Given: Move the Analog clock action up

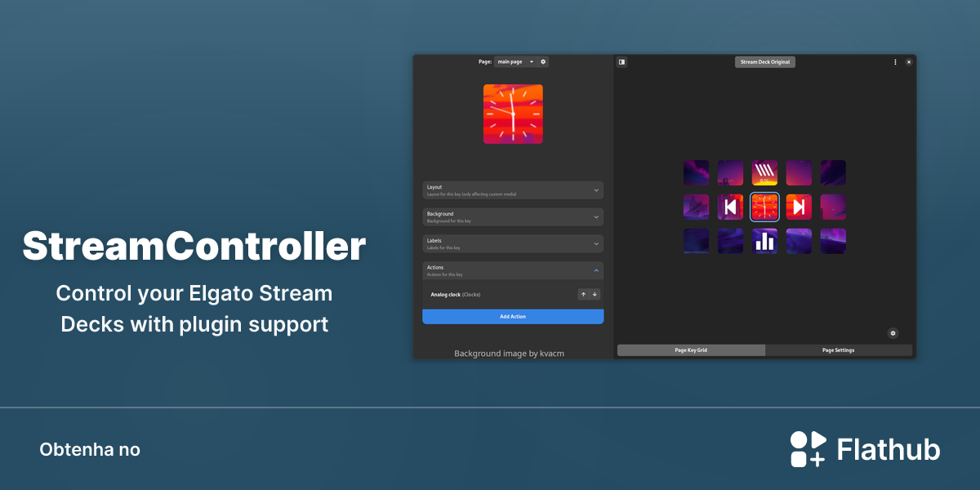Looking at the screenshot, I should pyautogui.click(x=583, y=294).
